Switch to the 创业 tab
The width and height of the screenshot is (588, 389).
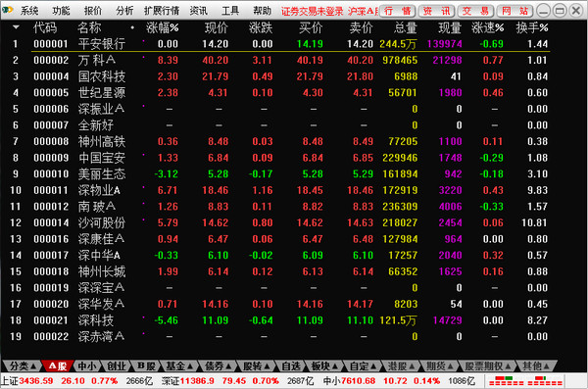pyautogui.click(x=116, y=365)
